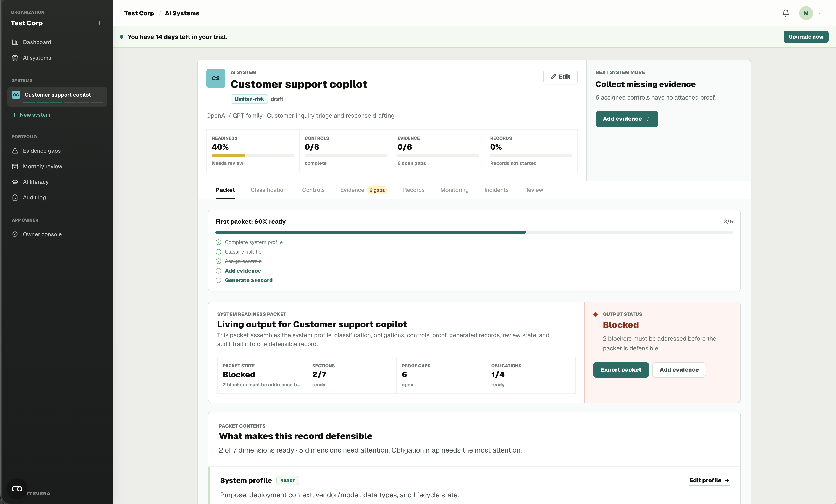Screen dimensions: 836x504
Task: Click the pencil icon in Edit button
Action: (553, 77)
